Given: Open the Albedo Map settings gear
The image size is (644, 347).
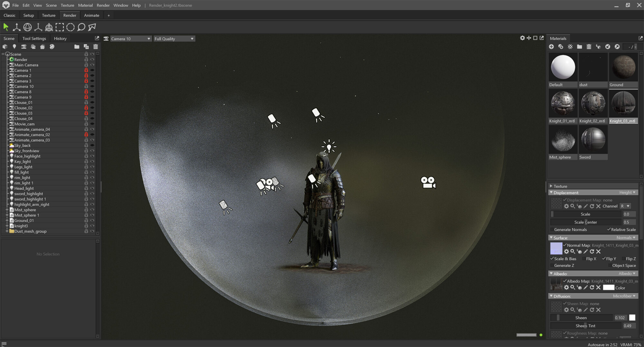Looking at the screenshot, I should pyautogui.click(x=566, y=287).
